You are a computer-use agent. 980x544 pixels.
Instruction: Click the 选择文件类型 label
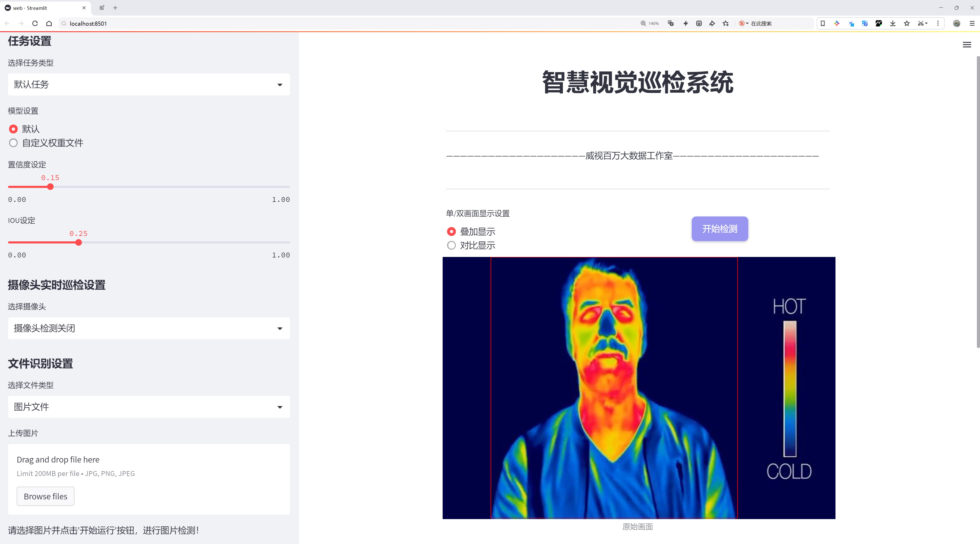coord(31,385)
